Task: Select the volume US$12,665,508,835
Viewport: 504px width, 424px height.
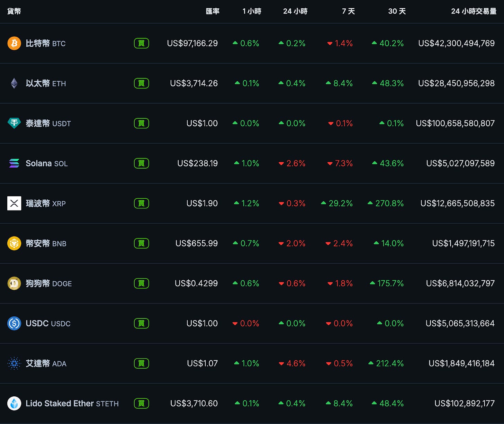Action: [x=458, y=203]
